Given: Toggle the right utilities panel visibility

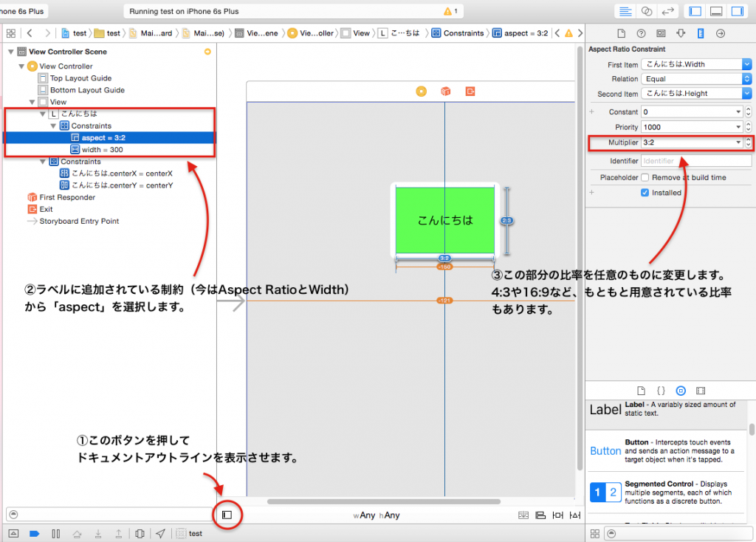Looking at the screenshot, I should coord(736,11).
